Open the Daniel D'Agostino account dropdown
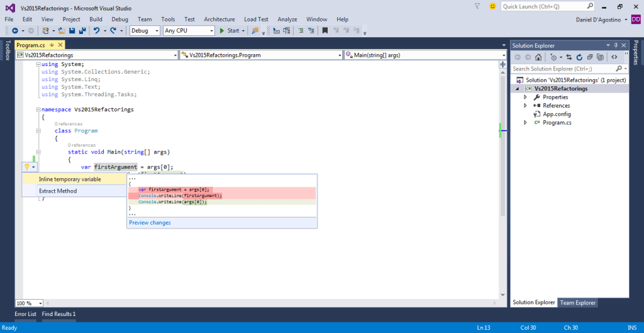 [x=626, y=20]
